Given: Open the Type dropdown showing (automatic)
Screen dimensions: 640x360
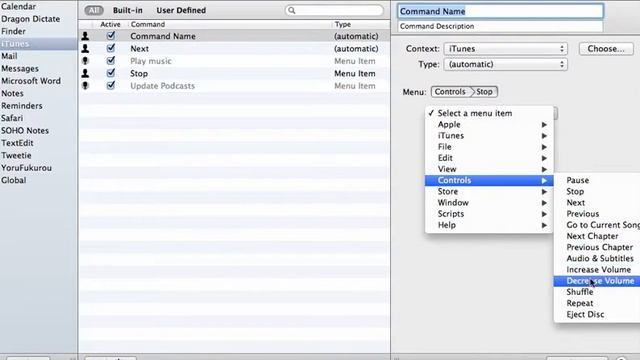Looking at the screenshot, I should tap(505, 64).
